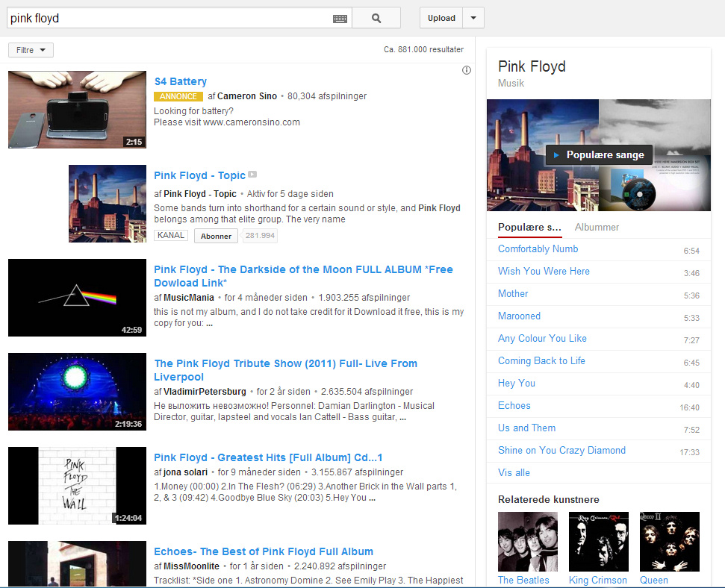Open the Comfortably Numb song link
This screenshot has width=725, height=588.
pos(538,248)
